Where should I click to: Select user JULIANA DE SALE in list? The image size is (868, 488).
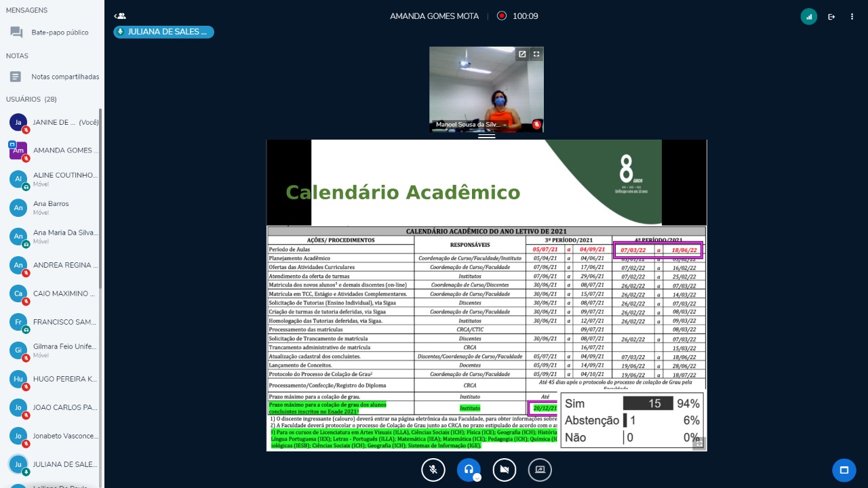pyautogui.click(x=53, y=464)
